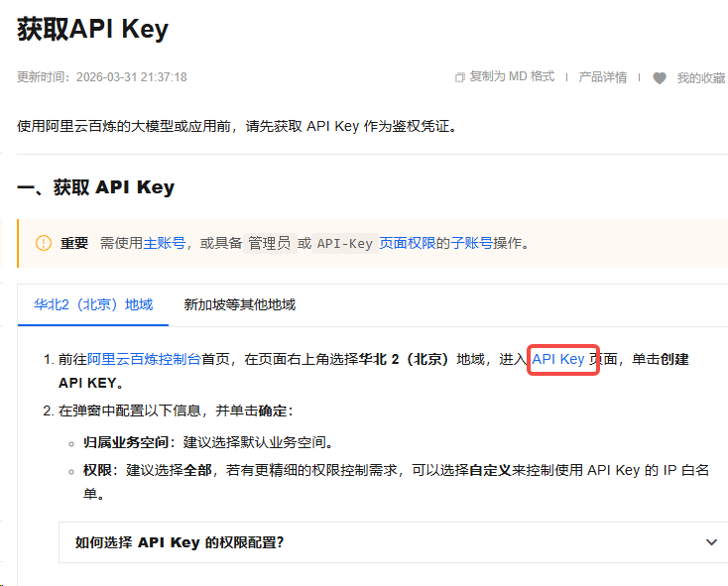This screenshot has height=586, width=728.
Task: Expand 如何选择 API Key 的权限配置 chevron
Action: (711, 542)
